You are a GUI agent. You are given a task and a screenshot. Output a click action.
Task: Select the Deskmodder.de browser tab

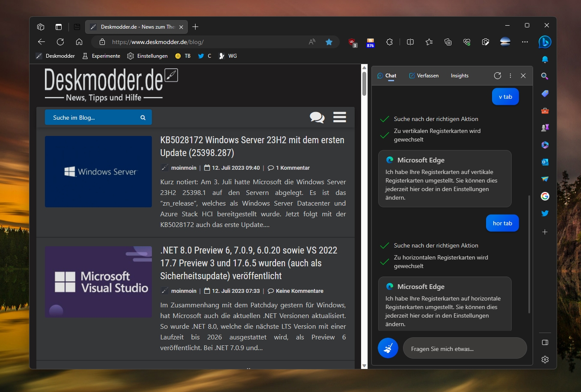(x=137, y=27)
